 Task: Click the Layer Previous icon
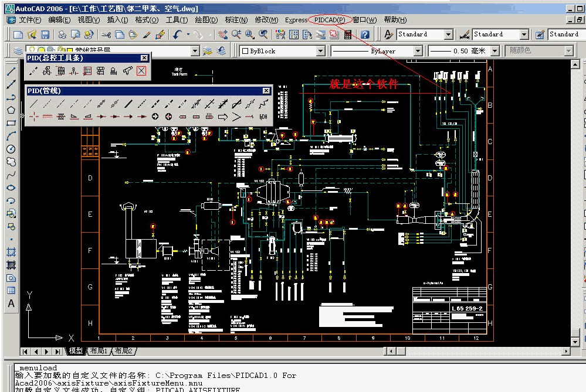pos(221,51)
